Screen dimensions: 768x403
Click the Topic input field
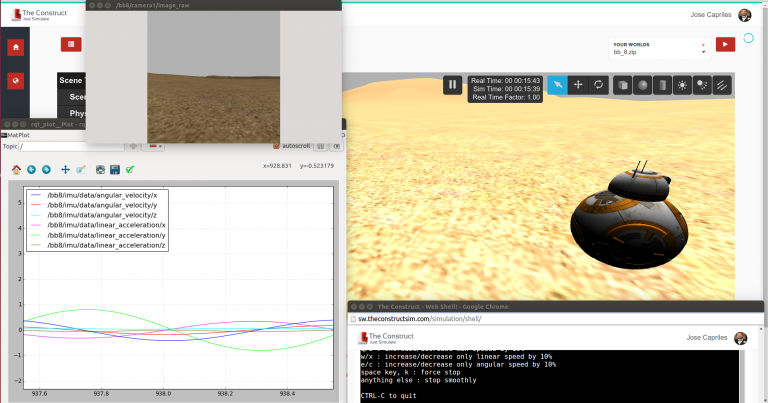(x=69, y=146)
